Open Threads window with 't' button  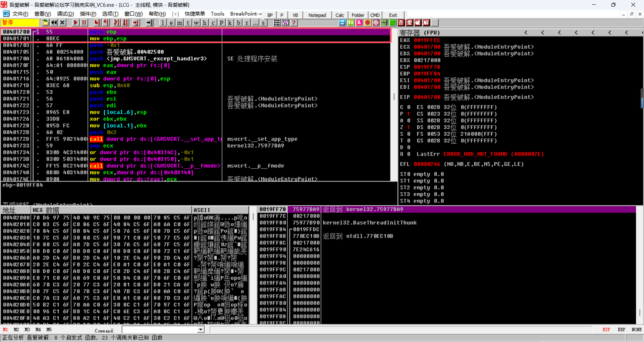coord(188,23)
